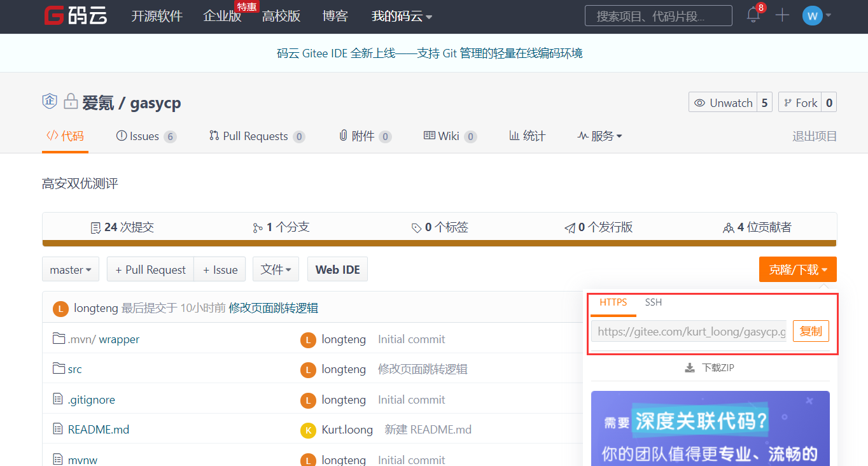Expand the 文件 dropdown

(276, 269)
